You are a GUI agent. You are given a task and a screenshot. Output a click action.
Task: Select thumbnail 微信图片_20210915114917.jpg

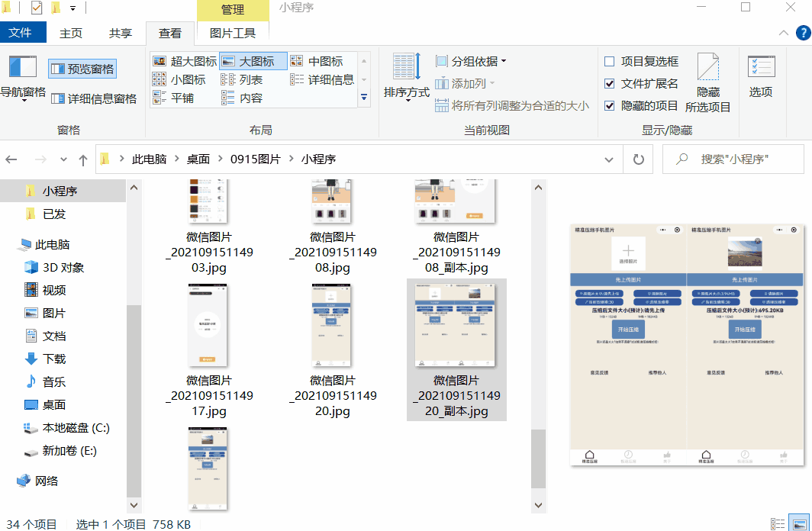[x=208, y=325]
